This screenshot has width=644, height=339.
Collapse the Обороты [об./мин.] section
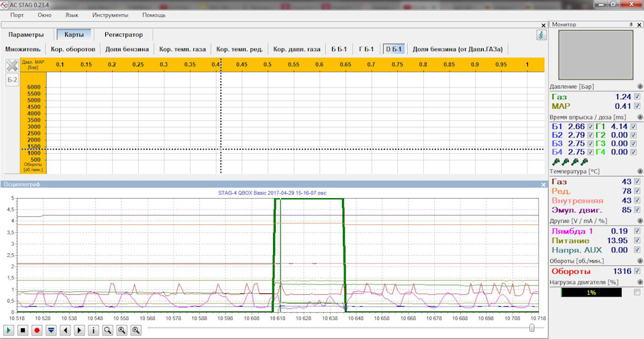coord(640,261)
